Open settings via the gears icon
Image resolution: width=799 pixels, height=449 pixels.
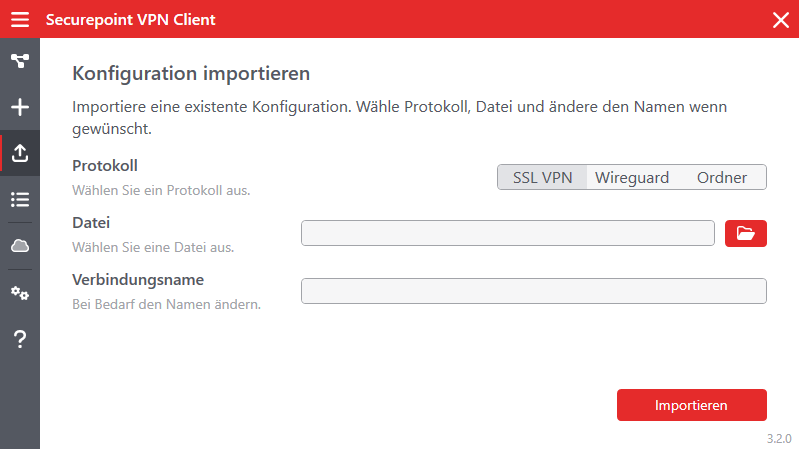[x=20, y=293]
